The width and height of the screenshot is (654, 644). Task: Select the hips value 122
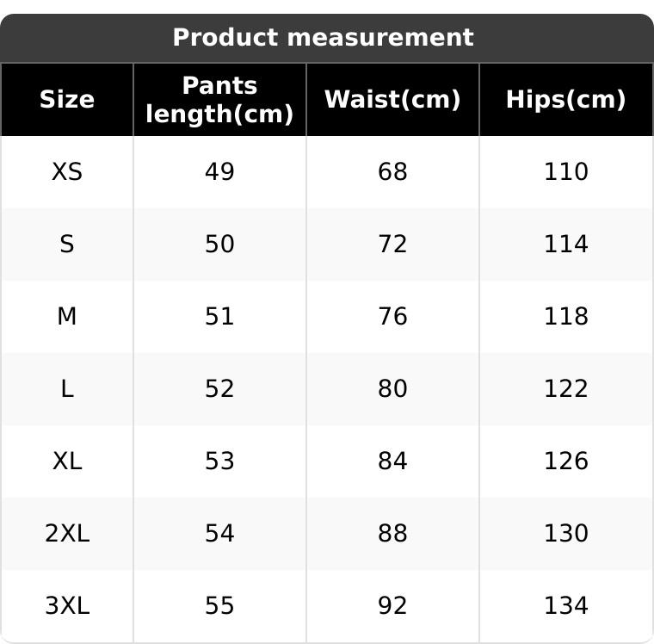click(x=565, y=389)
